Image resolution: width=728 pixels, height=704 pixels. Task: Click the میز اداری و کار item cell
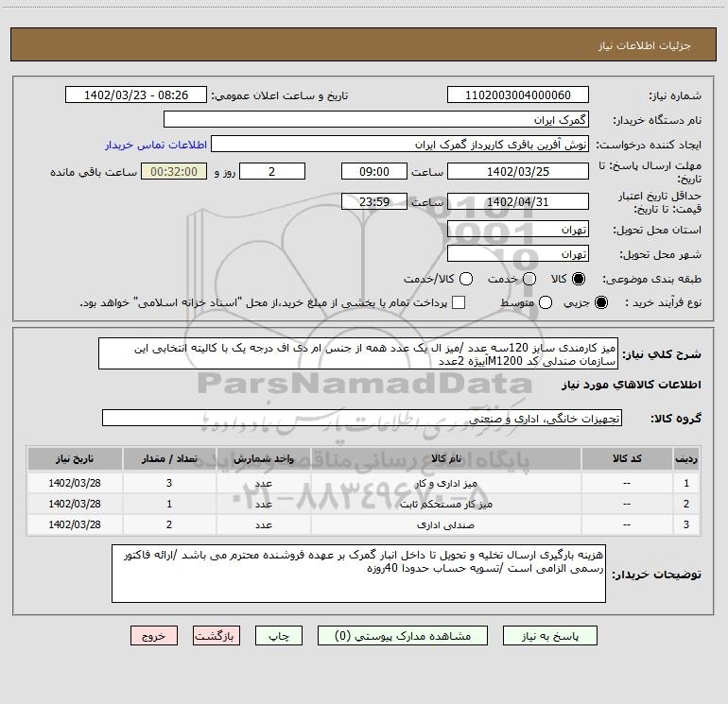tap(445, 483)
